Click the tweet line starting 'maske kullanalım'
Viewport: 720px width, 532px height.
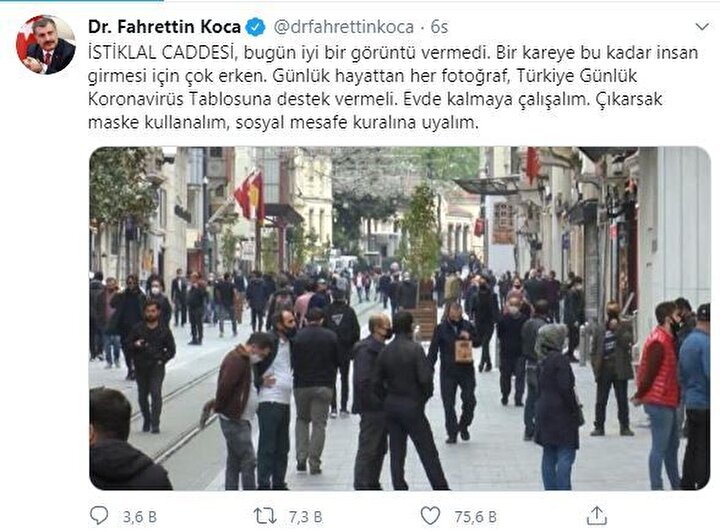pyautogui.click(x=283, y=123)
